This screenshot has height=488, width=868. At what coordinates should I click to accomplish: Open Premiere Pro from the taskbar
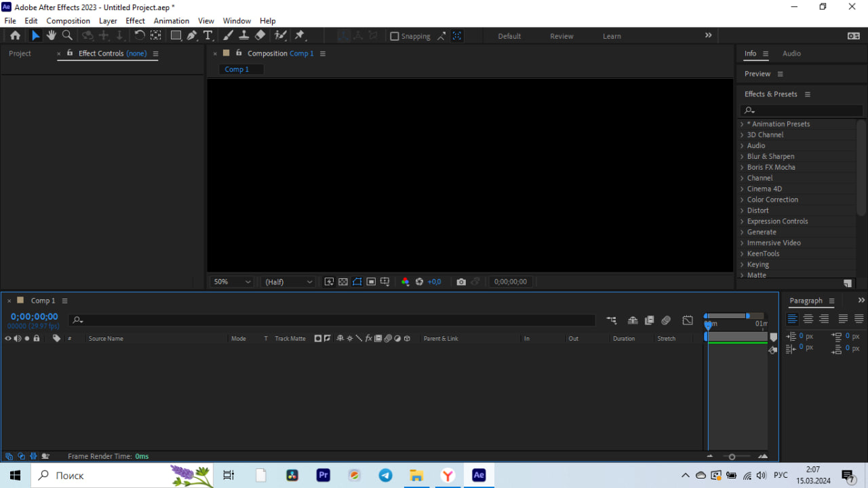click(x=323, y=475)
